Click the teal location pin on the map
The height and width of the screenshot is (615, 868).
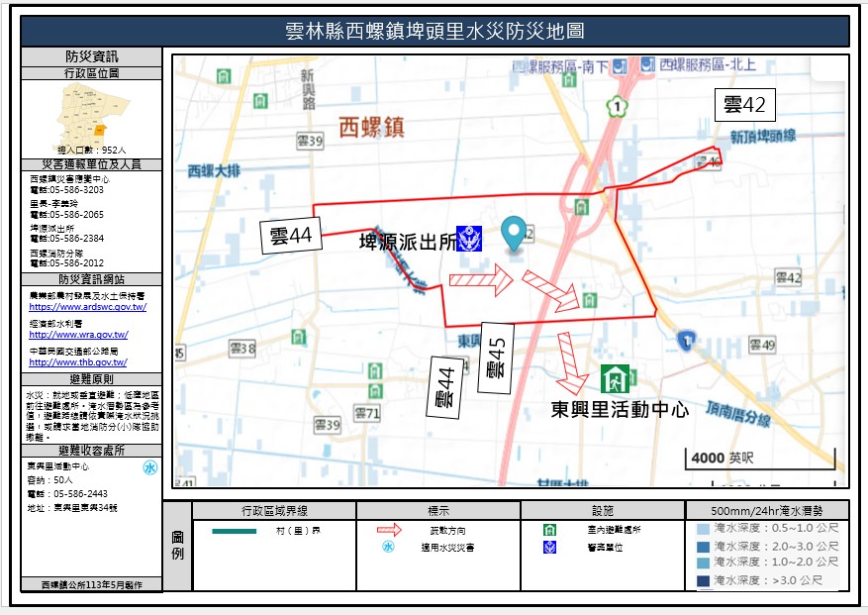(x=514, y=234)
